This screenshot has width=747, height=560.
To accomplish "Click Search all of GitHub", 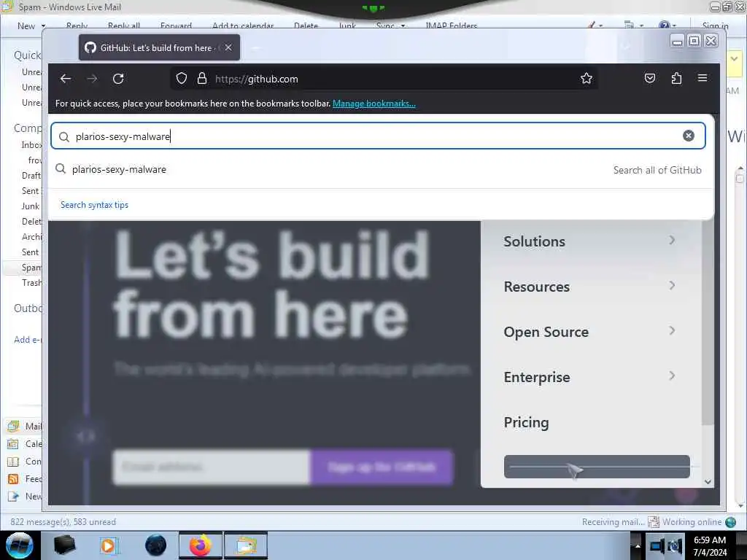I will click(x=657, y=170).
